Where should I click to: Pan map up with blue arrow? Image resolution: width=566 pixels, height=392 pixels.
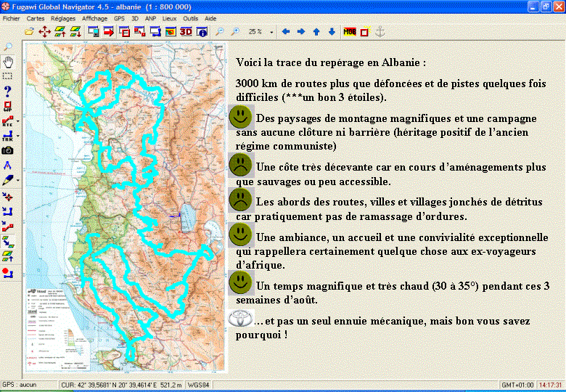(x=316, y=32)
